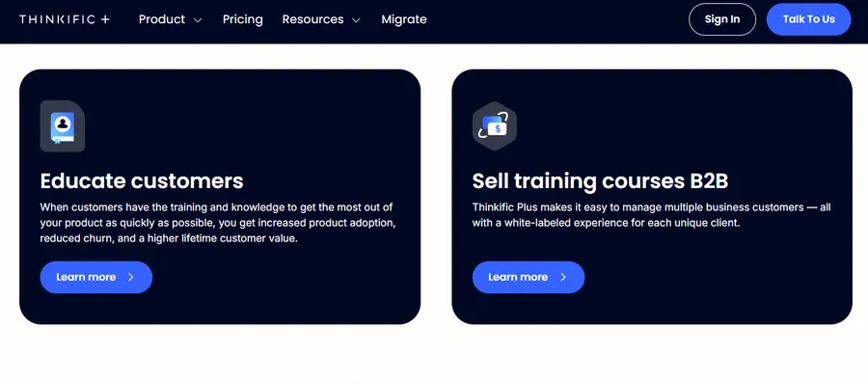This screenshot has width=868, height=384.
Task: Click the Sign In button
Action: point(721,19)
